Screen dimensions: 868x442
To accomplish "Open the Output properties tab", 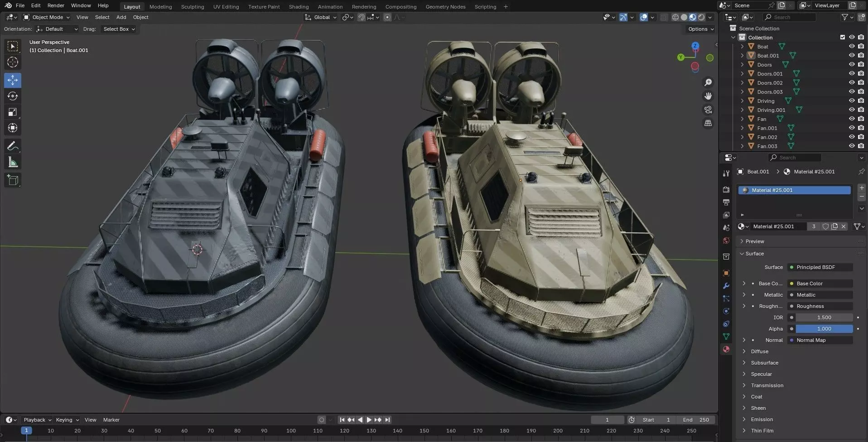I will (726, 202).
